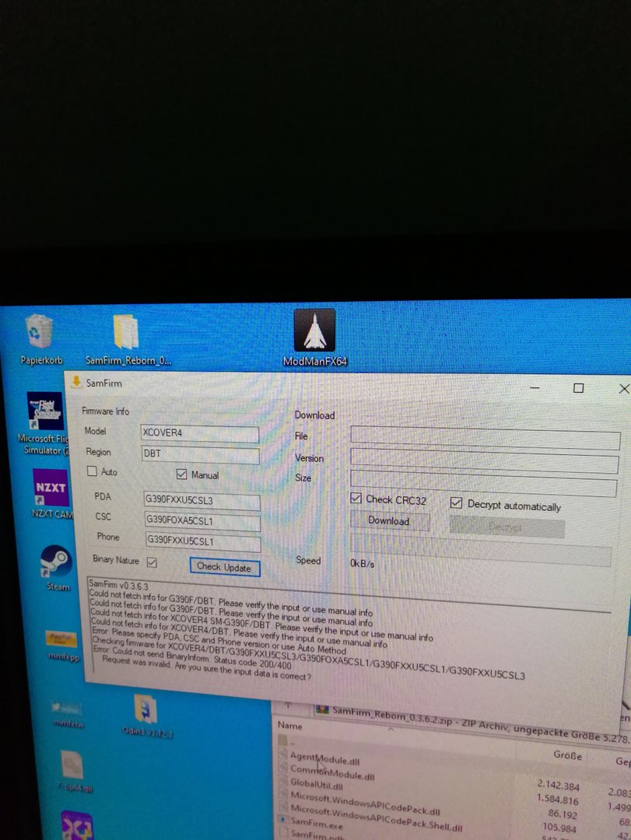Uncheck Decrypt automatically option

pyautogui.click(x=456, y=502)
